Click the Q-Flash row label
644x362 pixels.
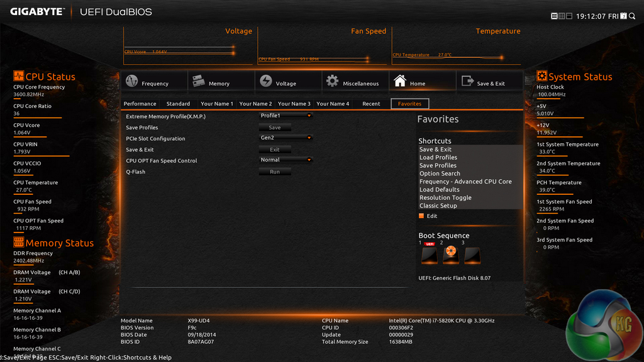(136, 172)
